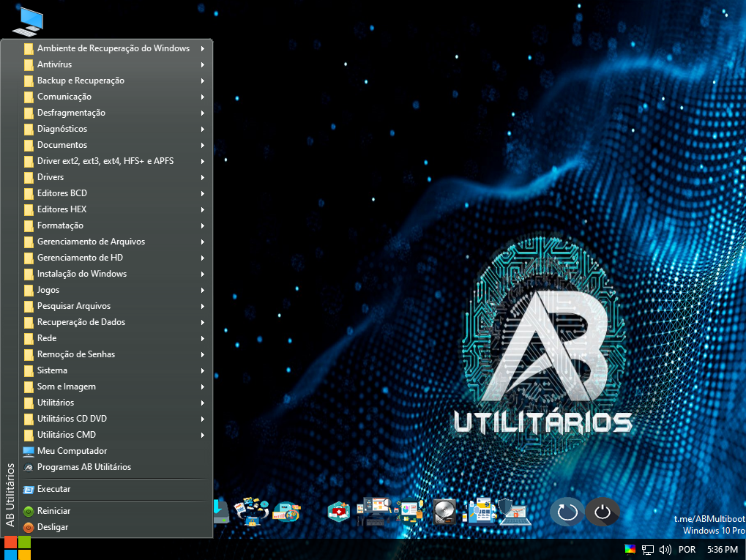Expand the Utilitários CMD submenu arrow
Image resolution: width=746 pixels, height=560 pixels.
click(202, 435)
